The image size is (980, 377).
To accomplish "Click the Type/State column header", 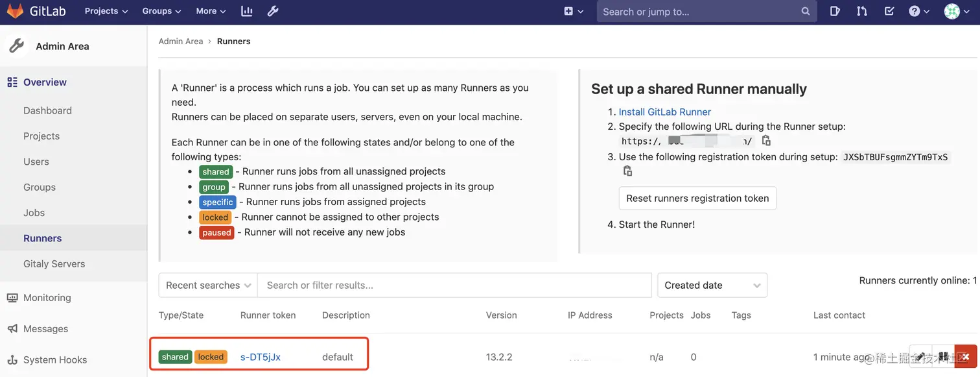I will [x=181, y=315].
